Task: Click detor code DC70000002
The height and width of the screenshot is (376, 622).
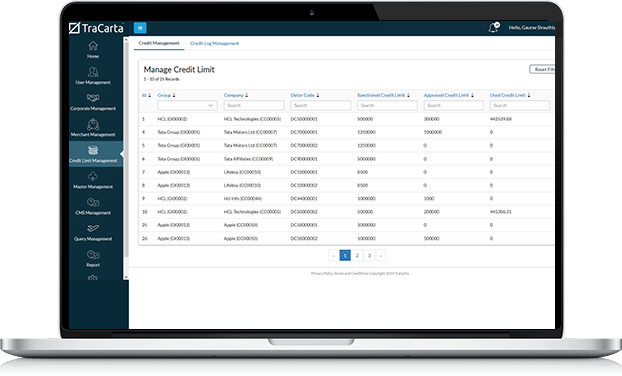Action: [304, 146]
